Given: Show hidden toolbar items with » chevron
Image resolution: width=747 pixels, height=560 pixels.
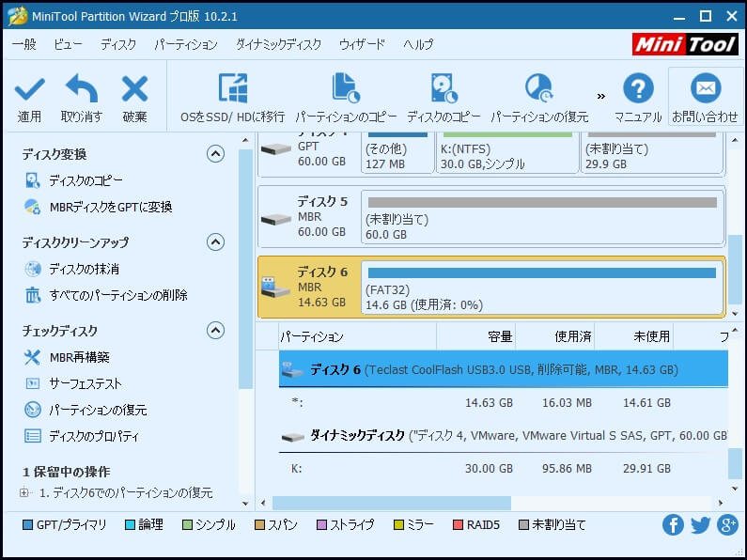Looking at the screenshot, I should pos(601,95).
